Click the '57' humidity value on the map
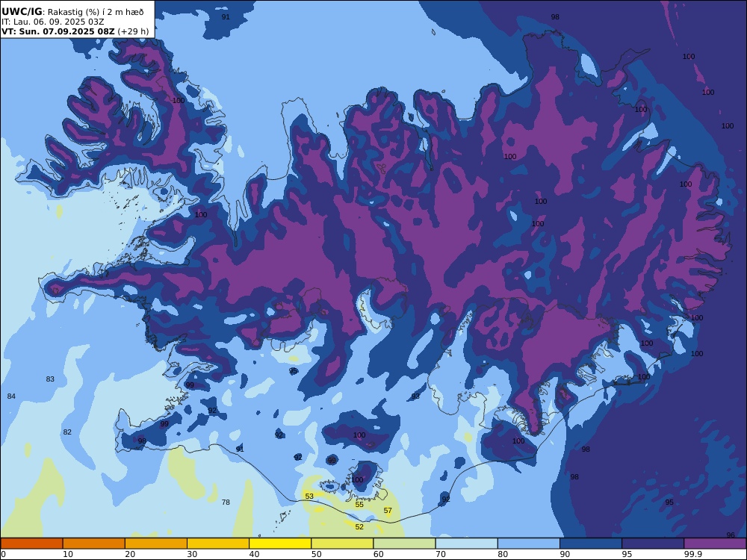Image resolution: width=747 pixels, height=560 pixels. (388, 511)
